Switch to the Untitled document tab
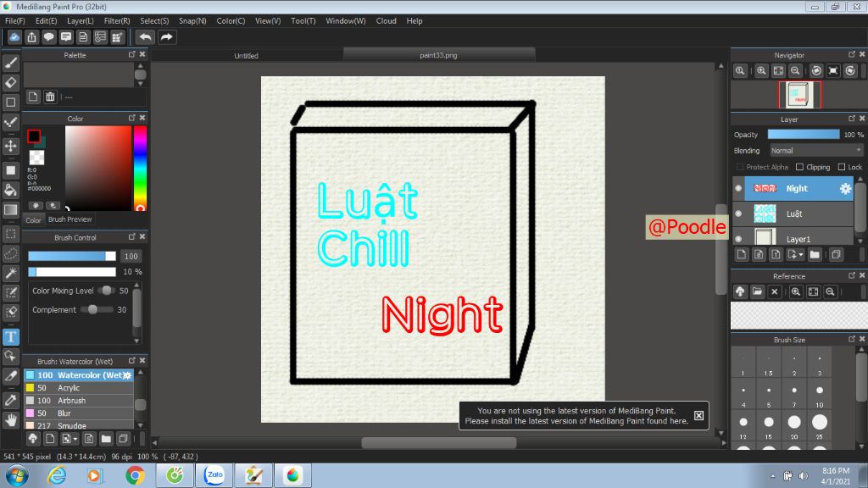Image resolution: width=868 pixels, height=488 pixels. point(247,55)
